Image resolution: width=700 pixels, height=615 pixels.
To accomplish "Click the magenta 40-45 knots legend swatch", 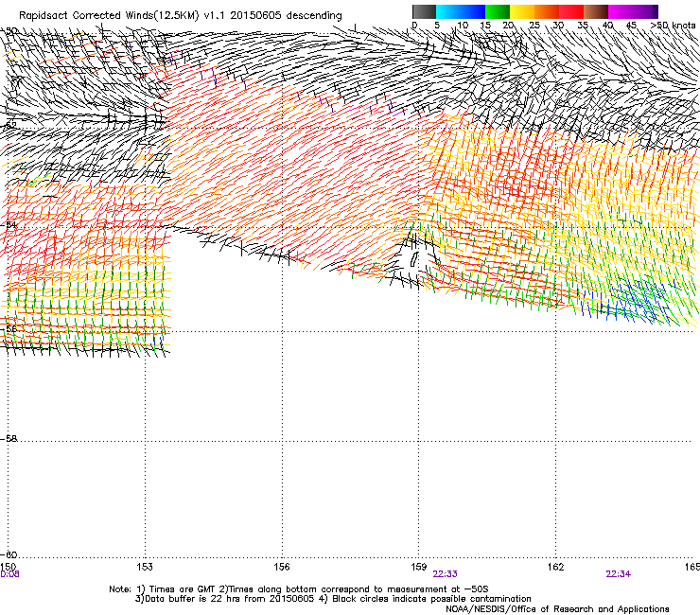I will (x=621, y=11).
